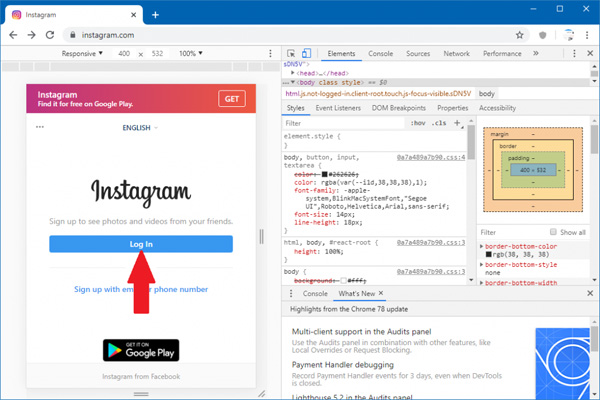This screenshot has width=600, height=400.
Task: Expand the head element node
Action: [293, 73]
